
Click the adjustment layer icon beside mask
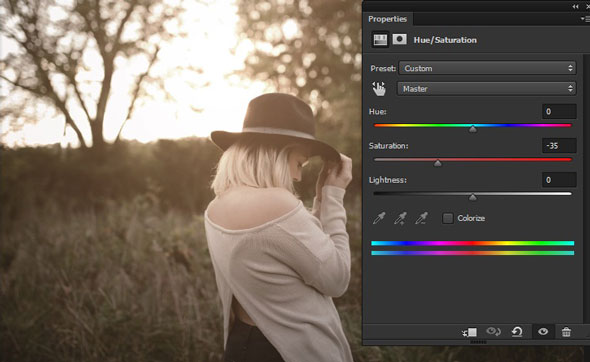(380, 40)
